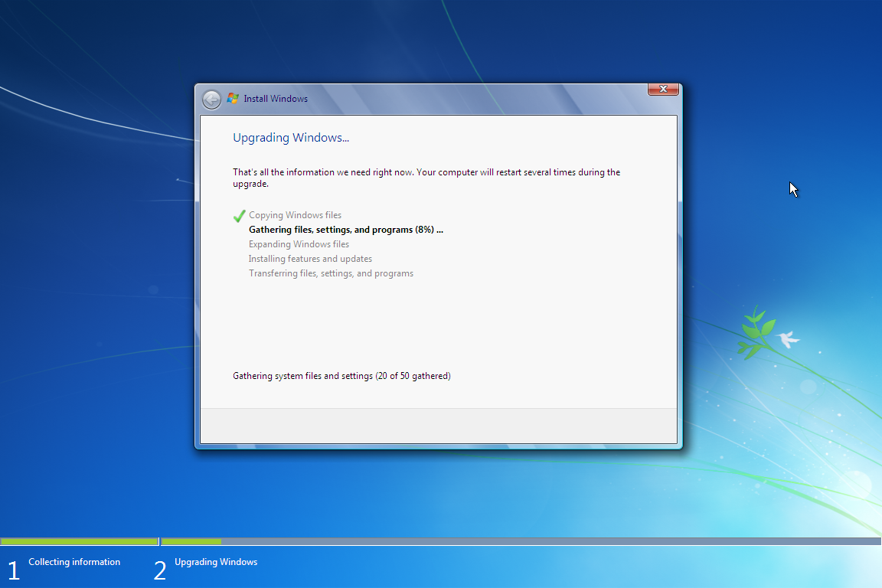Click the "Install Windows" title bar text
The image size is (882, 588).
point(276,99)
